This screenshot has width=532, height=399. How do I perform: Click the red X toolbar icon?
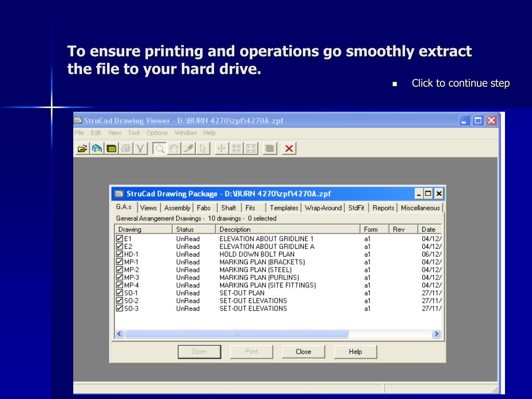click(x=289, y=149)
